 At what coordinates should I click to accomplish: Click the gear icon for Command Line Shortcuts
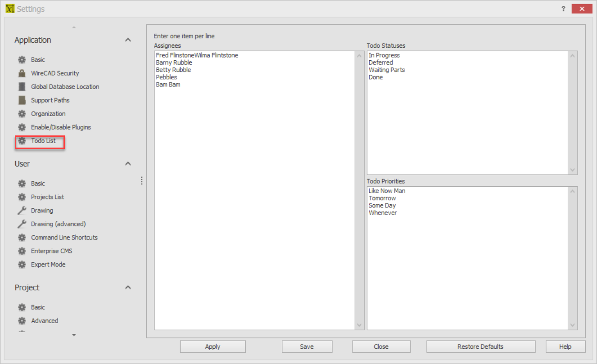[x=22, y=237]
